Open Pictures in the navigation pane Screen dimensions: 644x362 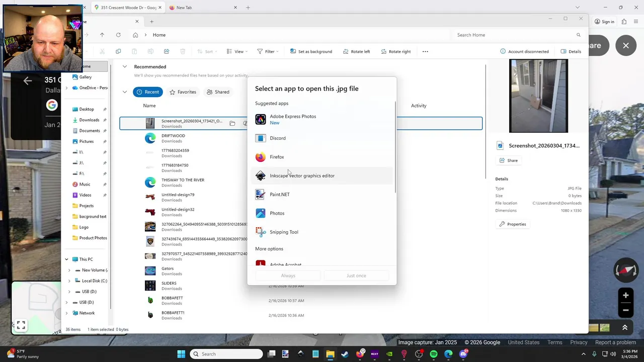(86, 141)
